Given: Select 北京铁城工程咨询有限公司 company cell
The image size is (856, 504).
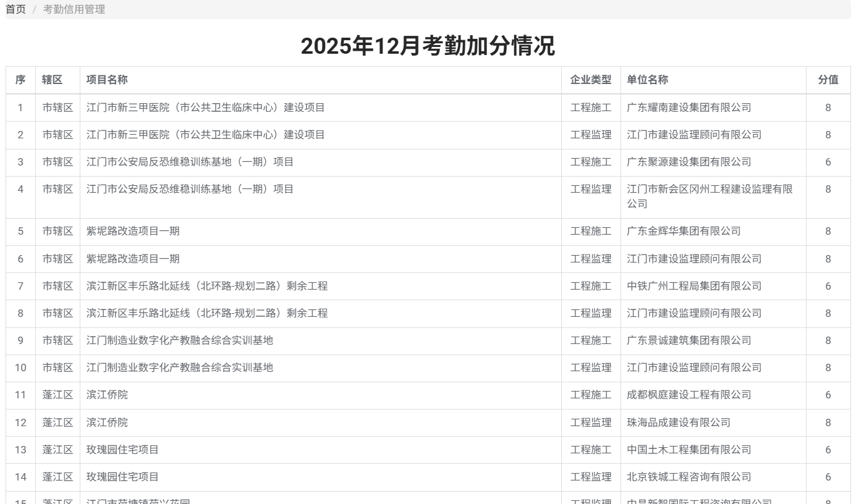Looking at the screenshot, I should tap(689, 477).
